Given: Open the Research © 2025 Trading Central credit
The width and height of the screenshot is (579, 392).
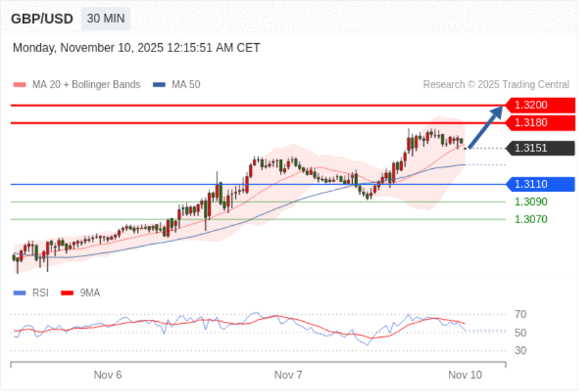Looking at the screenshot, I should pyautogui.click(x=495, y=85).
